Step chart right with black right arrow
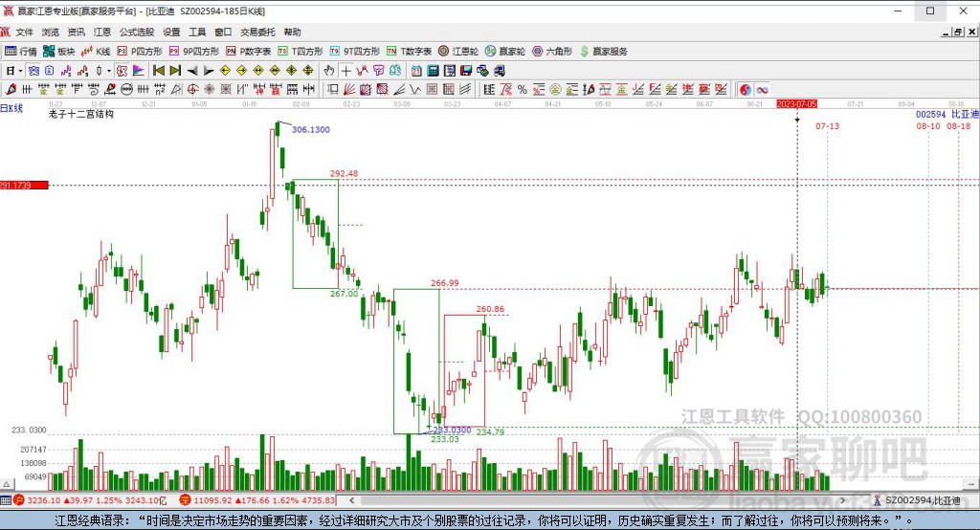This screenshot has width=980, height=530. coord(209,71)
